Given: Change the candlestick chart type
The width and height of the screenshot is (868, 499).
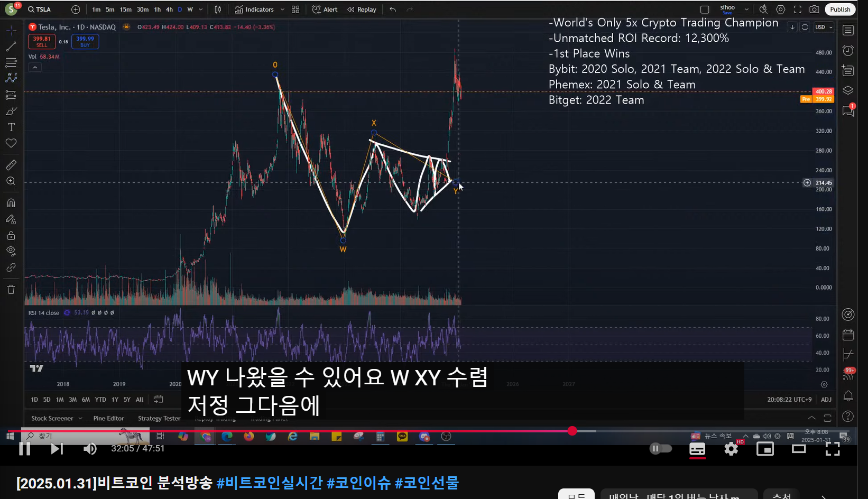Looking at the screenshot, I should tap(218, 10).
